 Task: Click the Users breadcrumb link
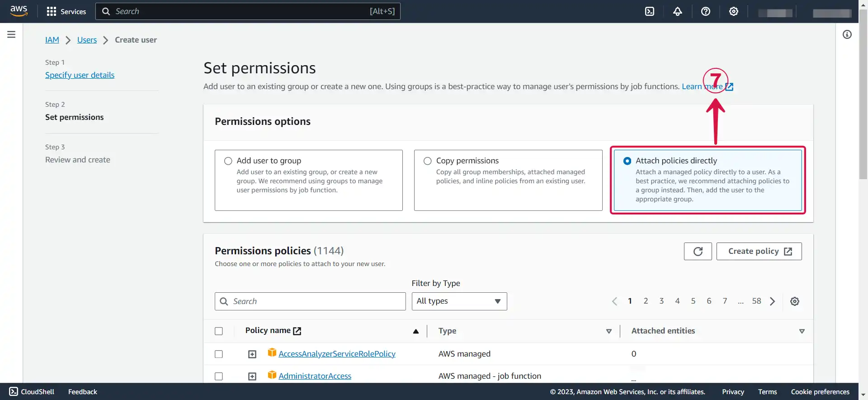[x=87, y=40]
